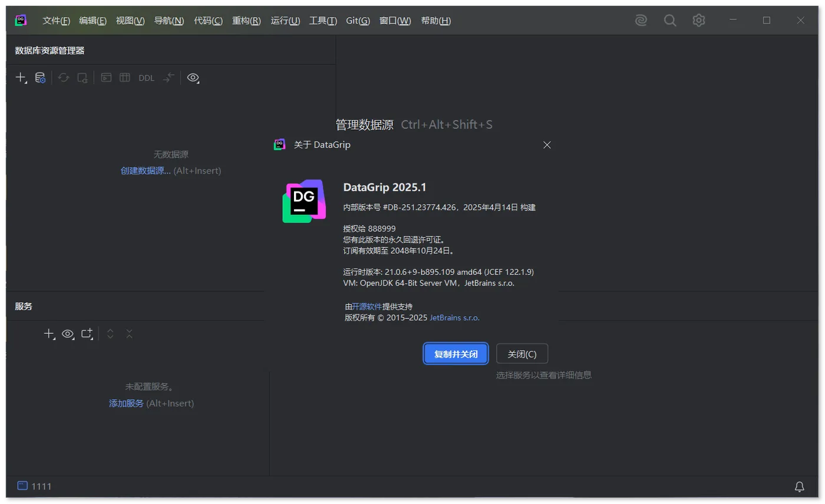Open data source properties icon
This screenshot has width=825, height=504.
point(40,78)
